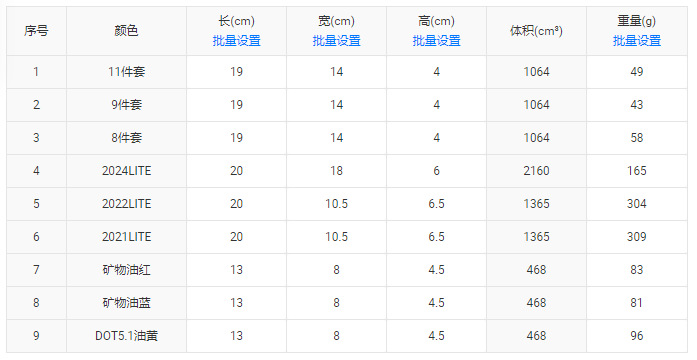
Task: Open batch setting link under 宽(cm)
Action: (336, 41)
